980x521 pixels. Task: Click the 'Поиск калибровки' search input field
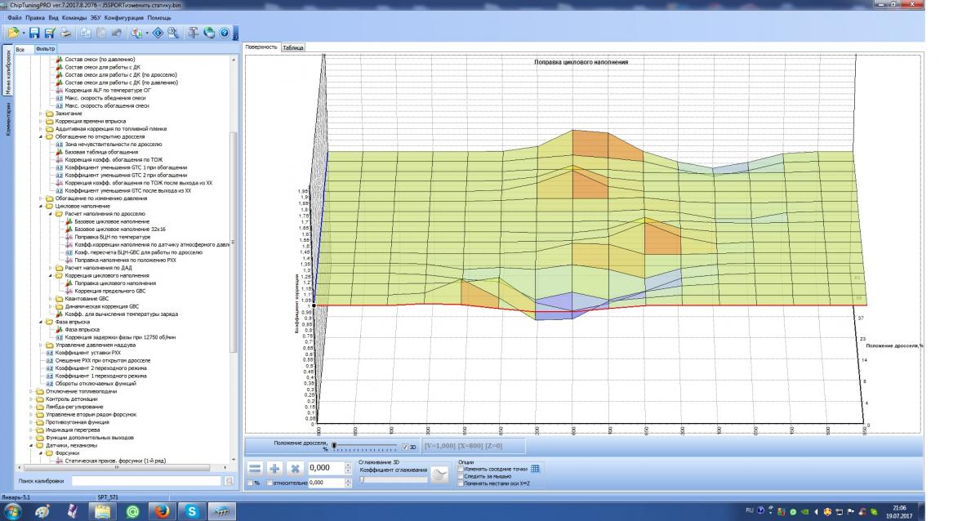coord(145,481)
